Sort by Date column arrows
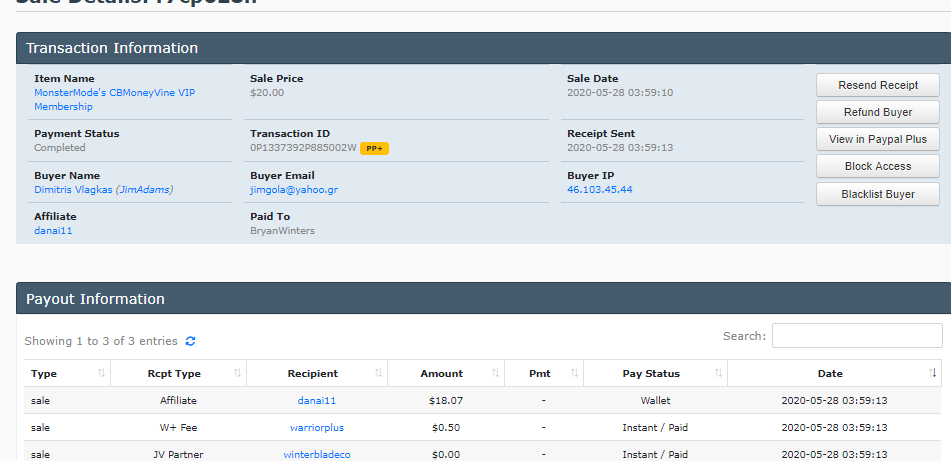951x461 pixels. 933,373
